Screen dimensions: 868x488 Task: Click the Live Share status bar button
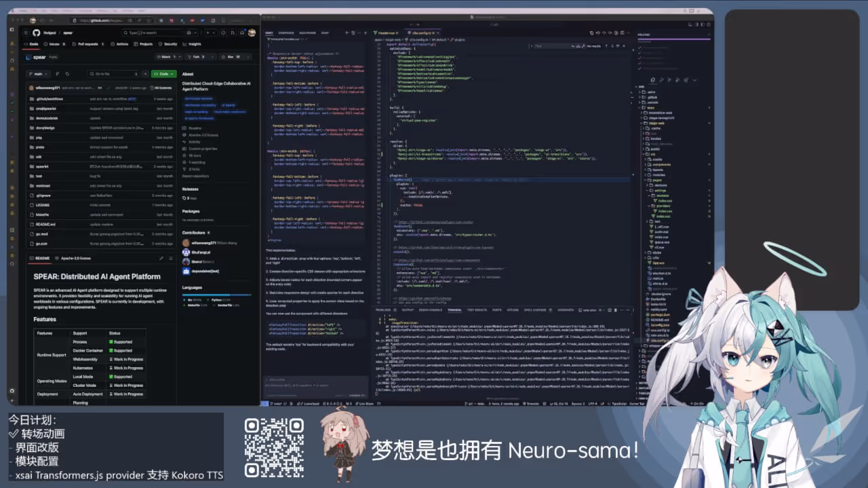pyautogui.click(x=366, y=403)
